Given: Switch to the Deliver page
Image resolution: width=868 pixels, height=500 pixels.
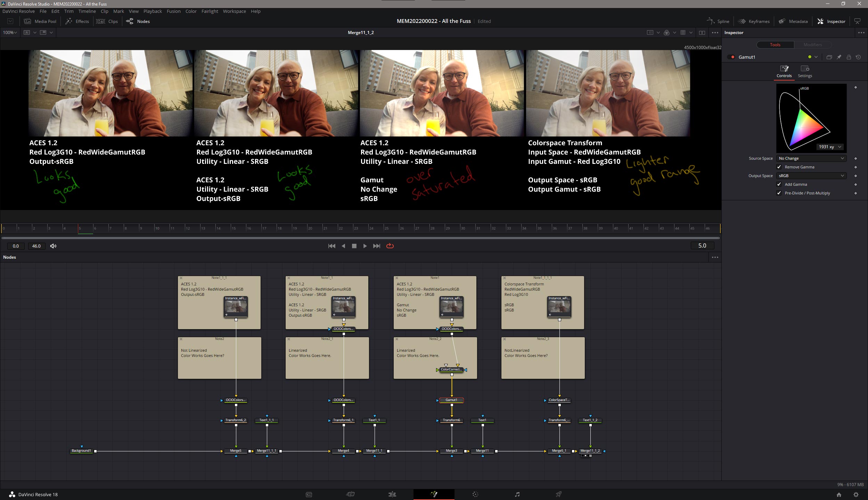Looking at the screenshot, I should [x=558, y=494].
